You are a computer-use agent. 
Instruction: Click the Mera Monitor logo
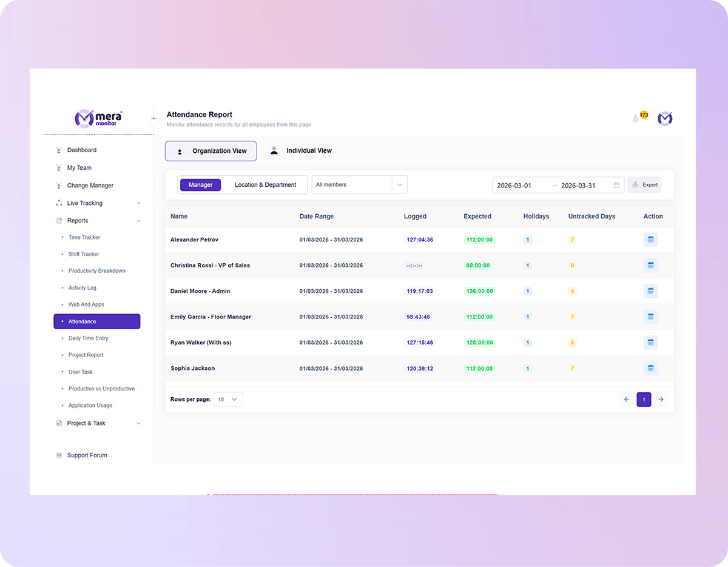pyautogui.click(x=98, y=118)
